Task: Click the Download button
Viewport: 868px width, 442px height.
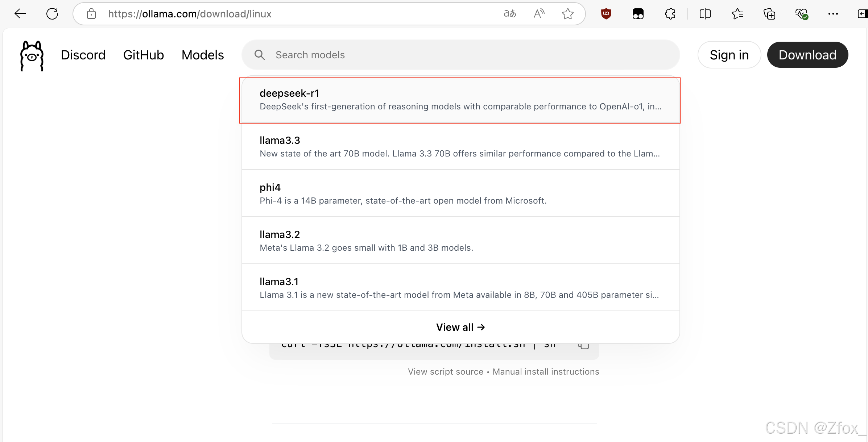Action: (x=807, y=55)
